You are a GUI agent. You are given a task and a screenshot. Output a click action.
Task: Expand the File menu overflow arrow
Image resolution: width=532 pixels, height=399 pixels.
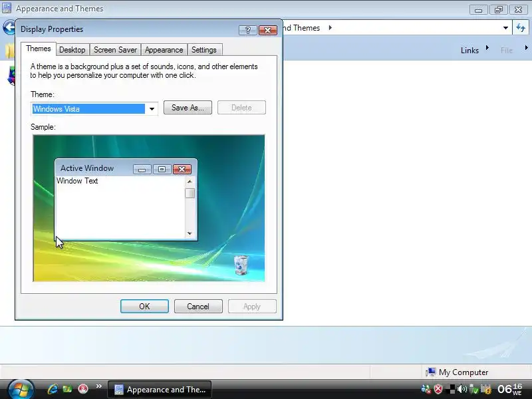tap(526, 48)
